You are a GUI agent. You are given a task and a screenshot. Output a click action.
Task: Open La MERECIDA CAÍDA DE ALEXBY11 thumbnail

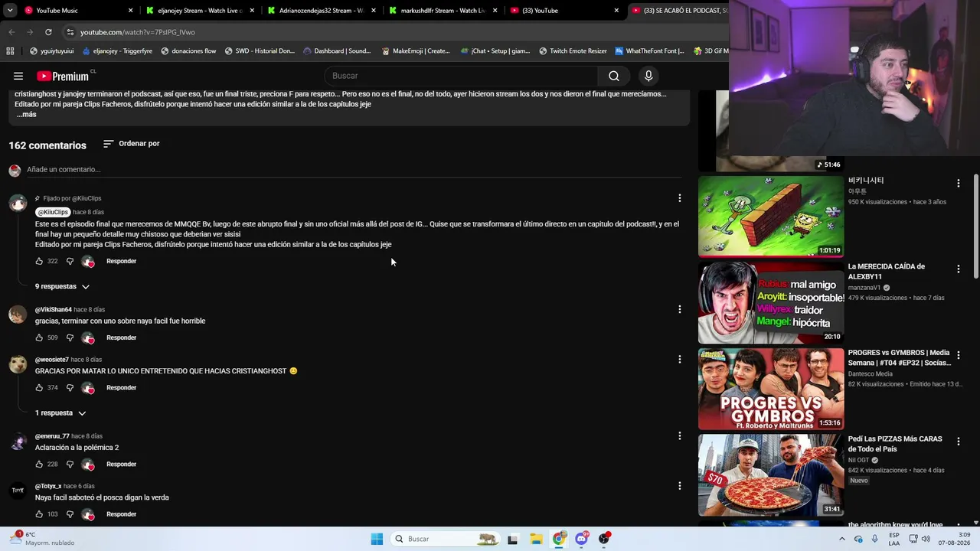click(x=771, y=303)
